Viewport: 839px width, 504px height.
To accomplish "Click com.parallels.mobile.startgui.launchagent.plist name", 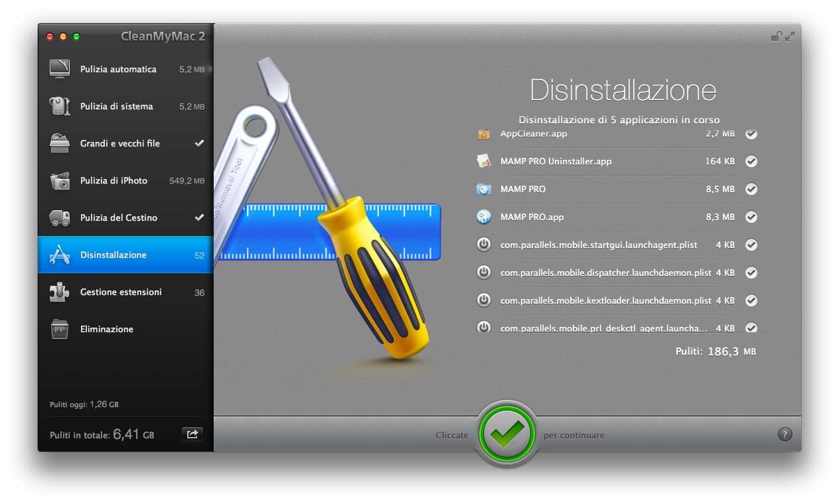I will tap(599, 245).
